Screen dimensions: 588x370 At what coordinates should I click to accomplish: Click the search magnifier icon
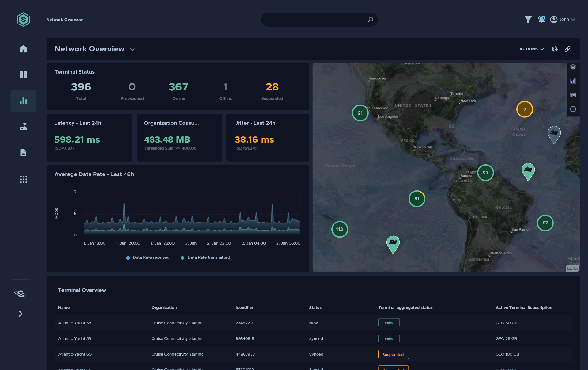(x=370, y=20)
